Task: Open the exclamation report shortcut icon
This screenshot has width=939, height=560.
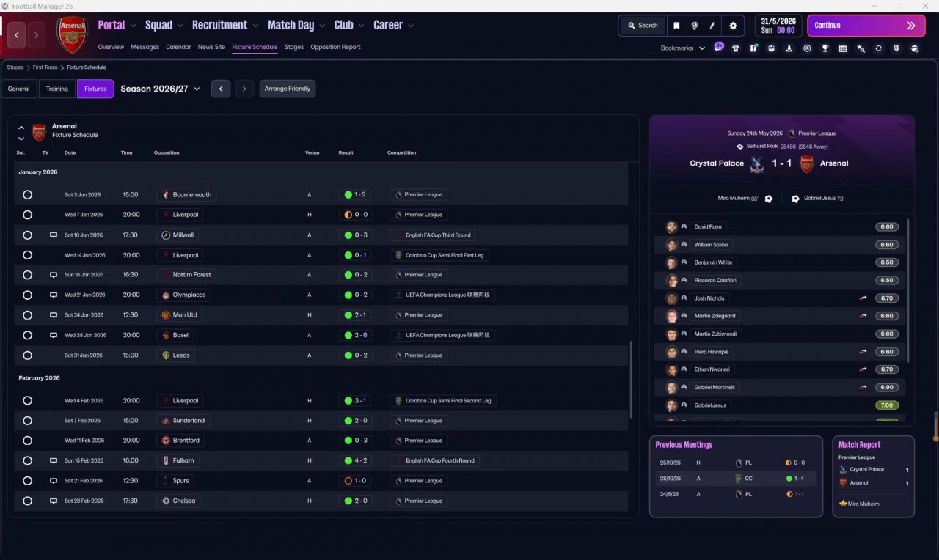Action: coord(753,48)
